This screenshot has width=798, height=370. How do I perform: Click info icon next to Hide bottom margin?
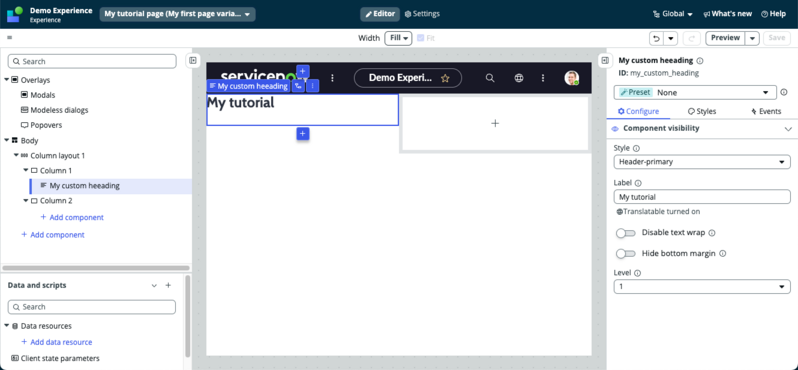point(723,253)
